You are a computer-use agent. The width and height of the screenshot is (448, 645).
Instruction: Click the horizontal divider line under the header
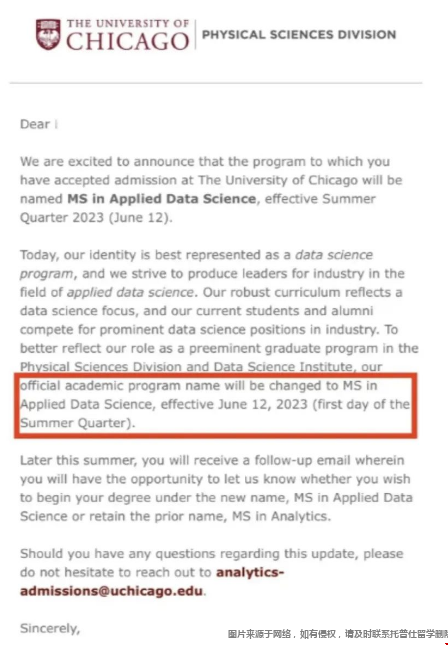click(x=216, y=83)
